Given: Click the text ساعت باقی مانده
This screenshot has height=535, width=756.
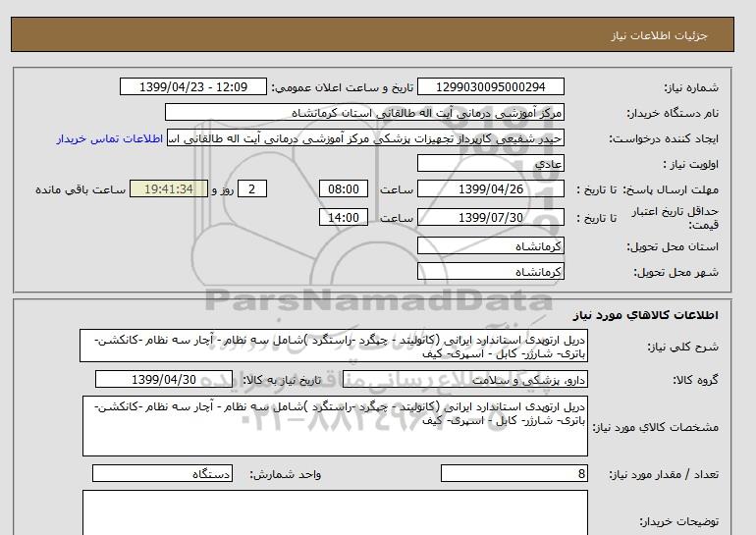Looking at the screenshot, I should (81, 189).
